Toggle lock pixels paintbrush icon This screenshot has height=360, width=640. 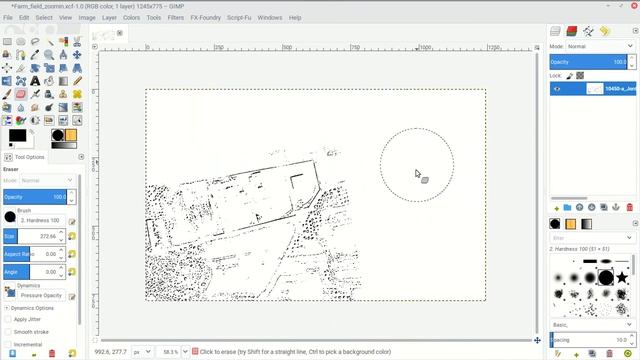(x=570, y=76)
